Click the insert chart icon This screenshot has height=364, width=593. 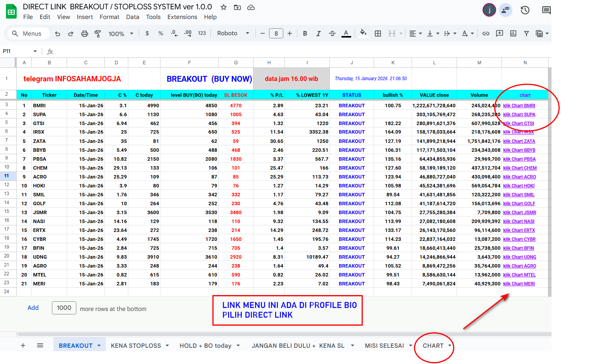tap(513, 34)
